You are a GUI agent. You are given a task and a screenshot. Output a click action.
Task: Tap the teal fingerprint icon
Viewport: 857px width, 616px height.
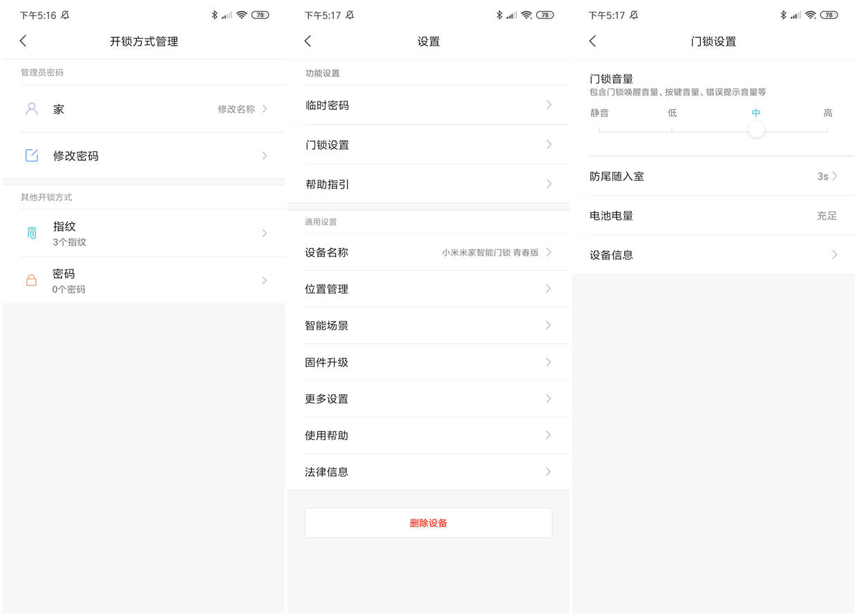[32, 233]
